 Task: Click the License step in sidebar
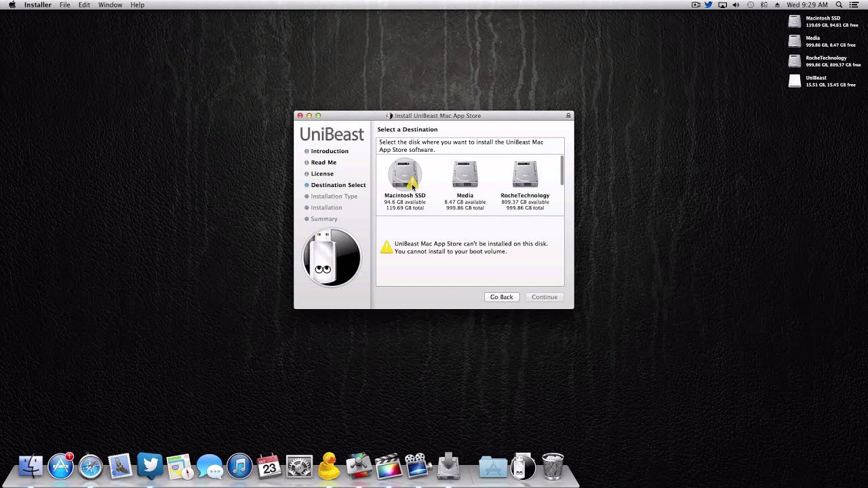322,174
